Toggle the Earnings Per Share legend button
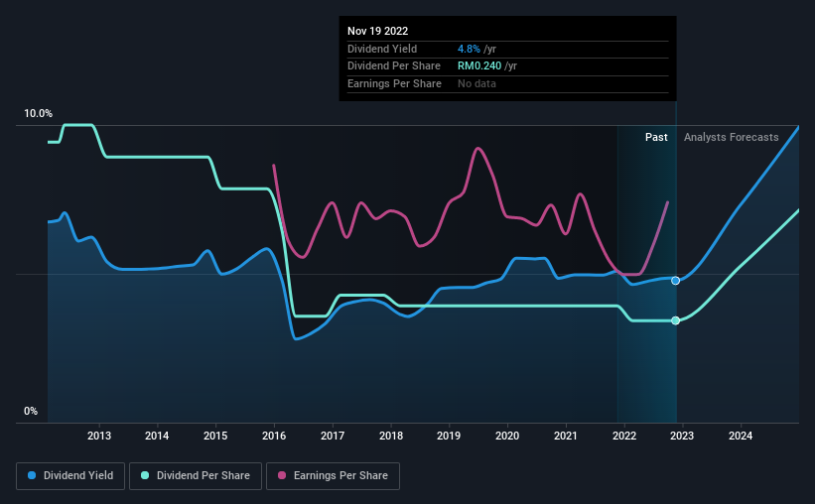Screen dimensions: 815x504 click(x=333, y=476)
